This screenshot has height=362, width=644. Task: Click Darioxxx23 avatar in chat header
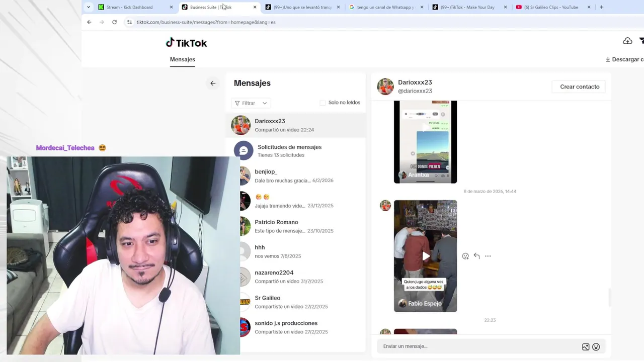(385, 86)
